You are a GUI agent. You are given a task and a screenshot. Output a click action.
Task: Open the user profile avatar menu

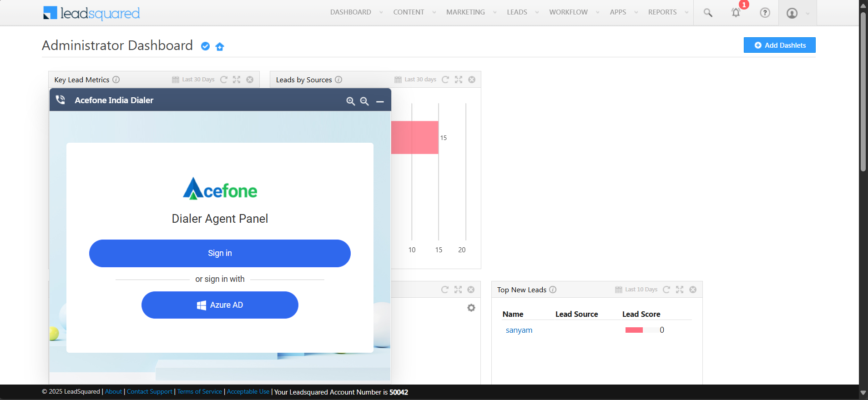point(792,13)
